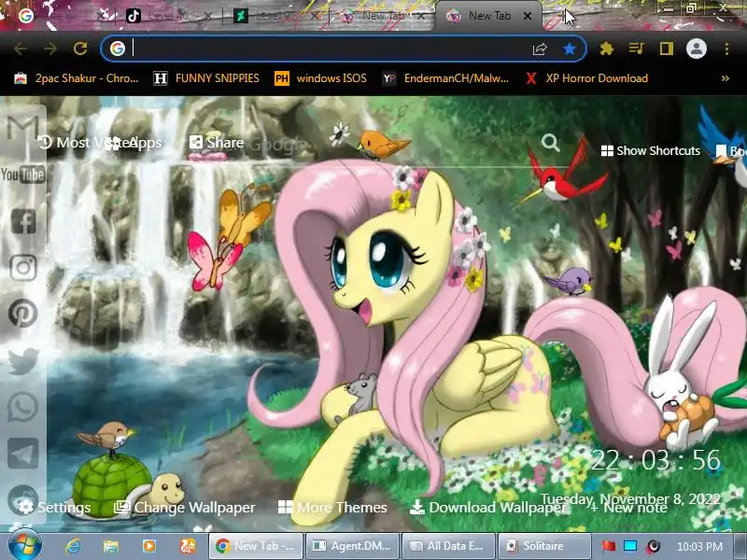Open the Chrome three-dot menu
747x560 pixels.
click(x=726, y=49)
